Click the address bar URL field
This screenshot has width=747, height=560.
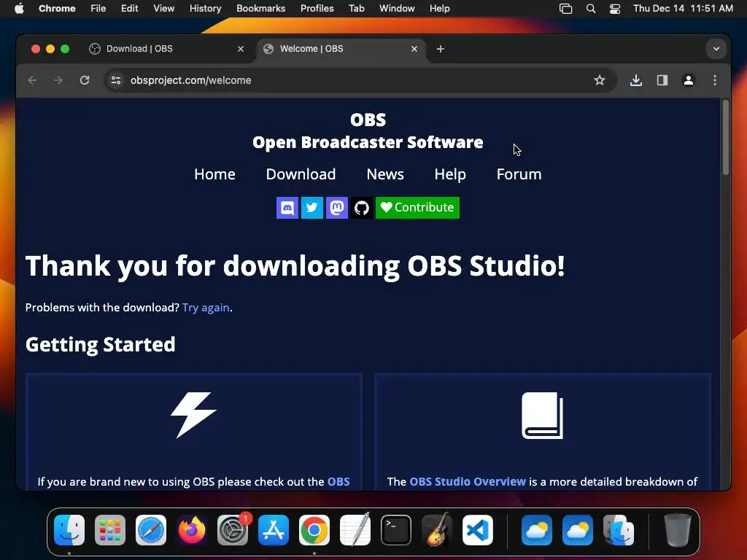360,80
